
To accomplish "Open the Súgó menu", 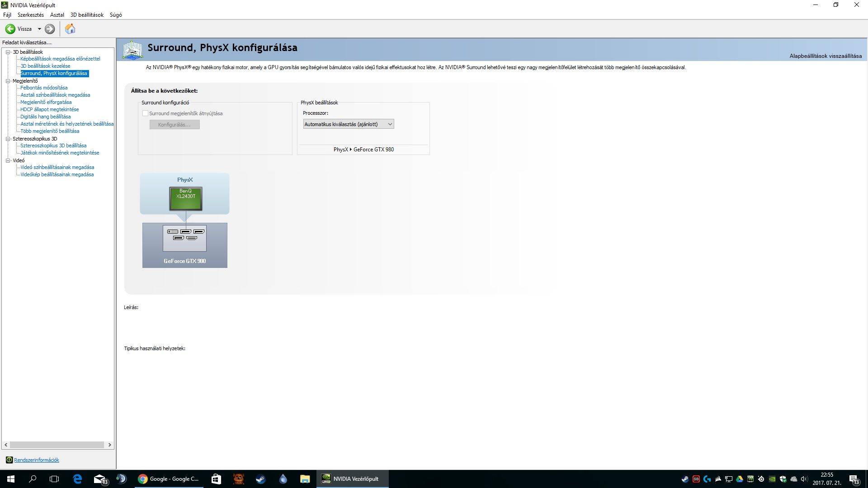I will coord(116,15).
